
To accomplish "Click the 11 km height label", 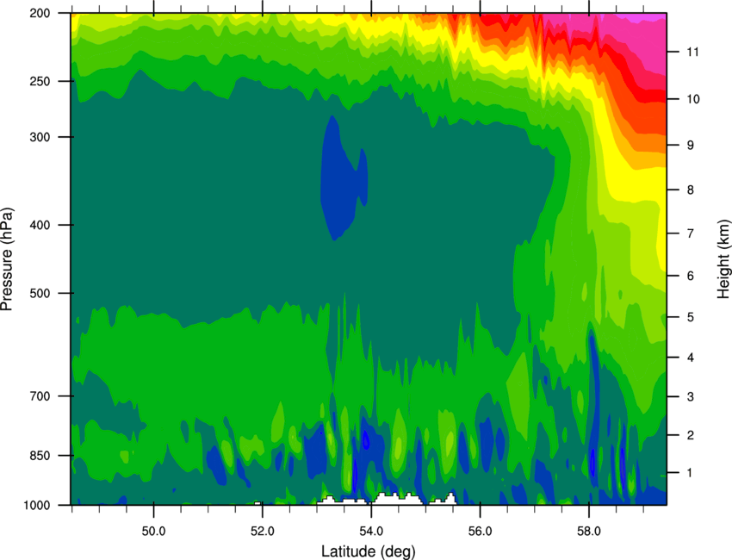I will tap(692, 52).
